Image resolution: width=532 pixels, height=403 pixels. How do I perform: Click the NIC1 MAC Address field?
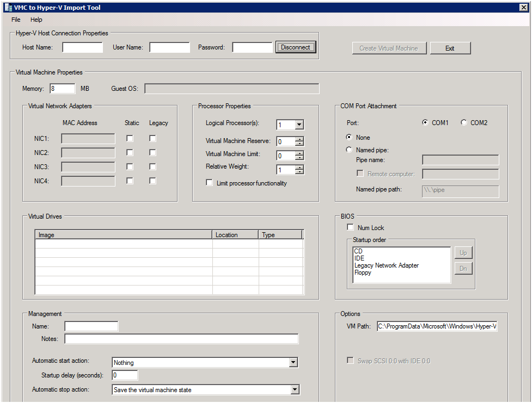point(88,139)
